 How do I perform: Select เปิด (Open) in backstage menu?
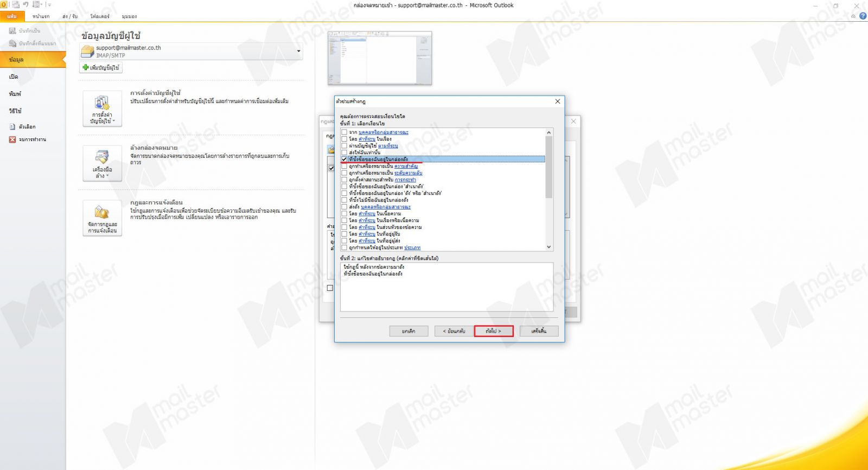[14, 77]
